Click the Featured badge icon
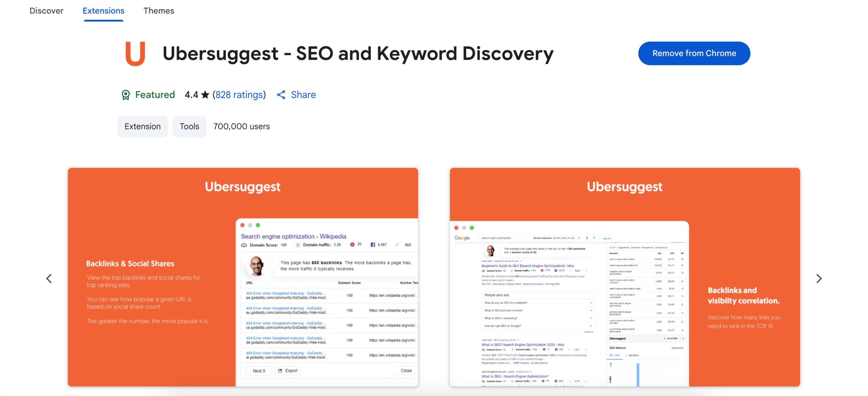This screenshot has width=868, height=396. 126,95
